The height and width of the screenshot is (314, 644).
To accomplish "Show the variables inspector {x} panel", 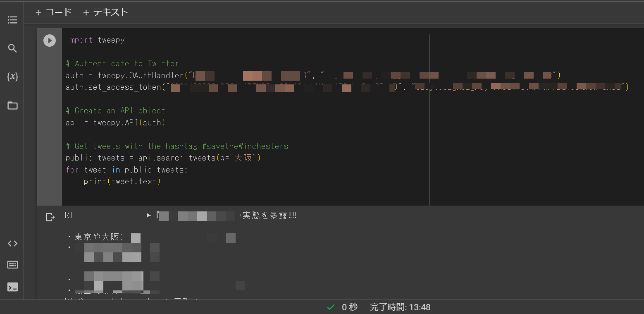I will click(12, 77).
